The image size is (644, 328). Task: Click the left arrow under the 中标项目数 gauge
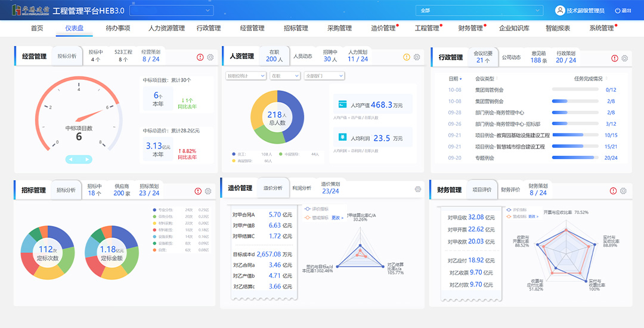71,159
